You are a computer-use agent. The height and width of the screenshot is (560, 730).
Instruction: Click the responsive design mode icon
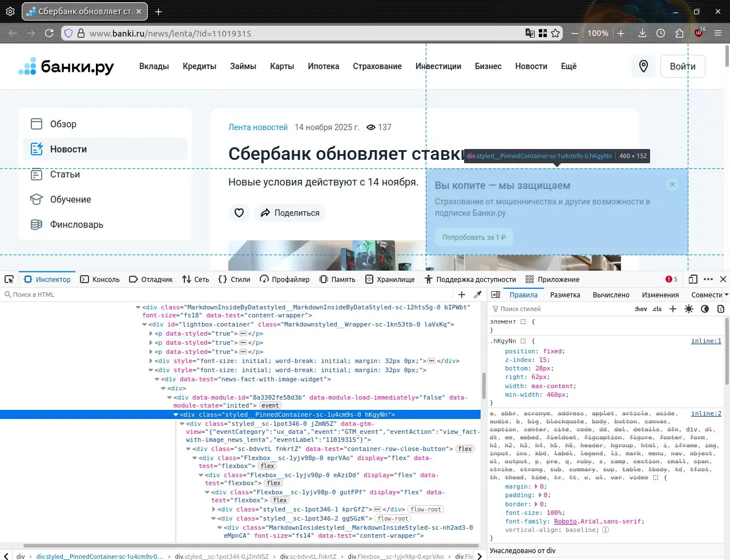point(693,279)
